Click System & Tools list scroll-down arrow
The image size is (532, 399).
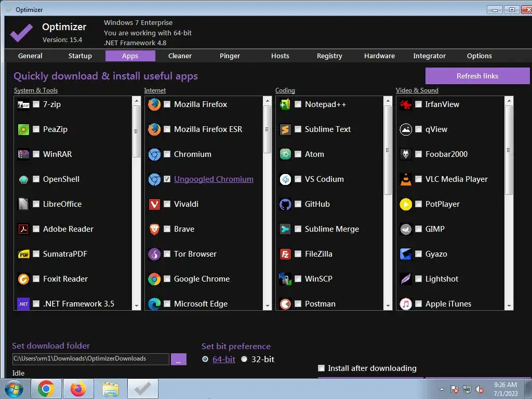pos(137,305)
